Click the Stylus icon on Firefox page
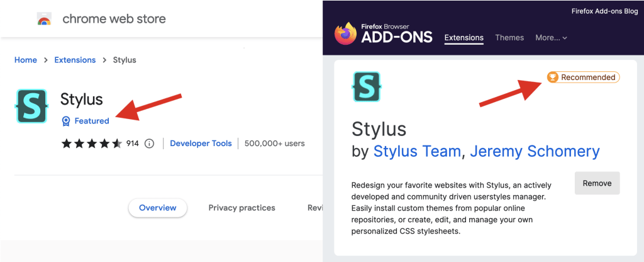644x262 pixels. tap(367, 87)
